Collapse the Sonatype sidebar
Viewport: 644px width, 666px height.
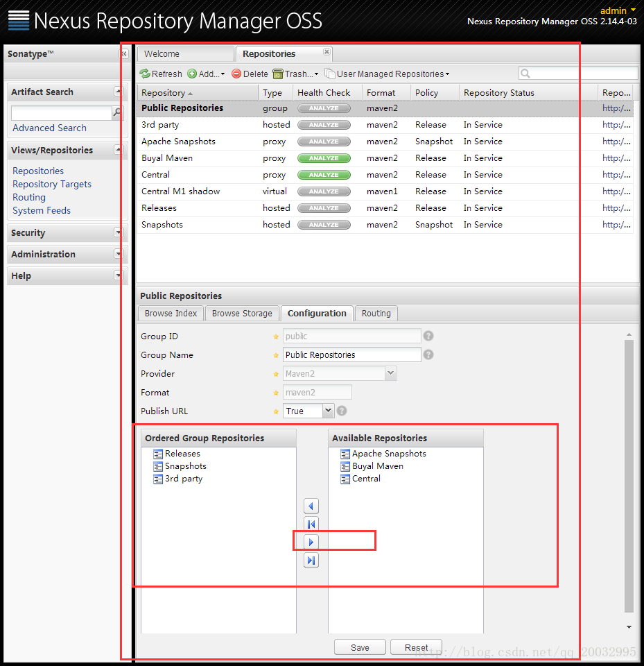pos(123,54)
